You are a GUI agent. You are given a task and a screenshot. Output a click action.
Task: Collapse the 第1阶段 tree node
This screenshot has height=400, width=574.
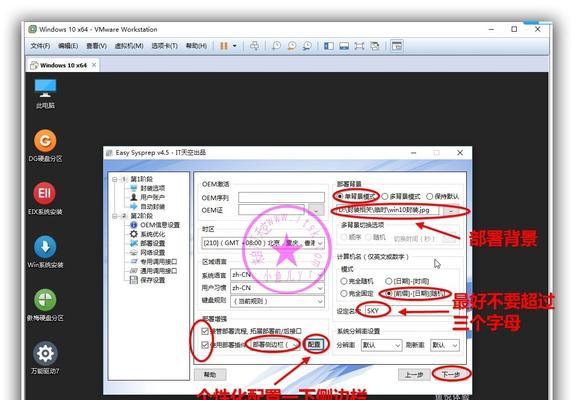(x=115, y=179)
